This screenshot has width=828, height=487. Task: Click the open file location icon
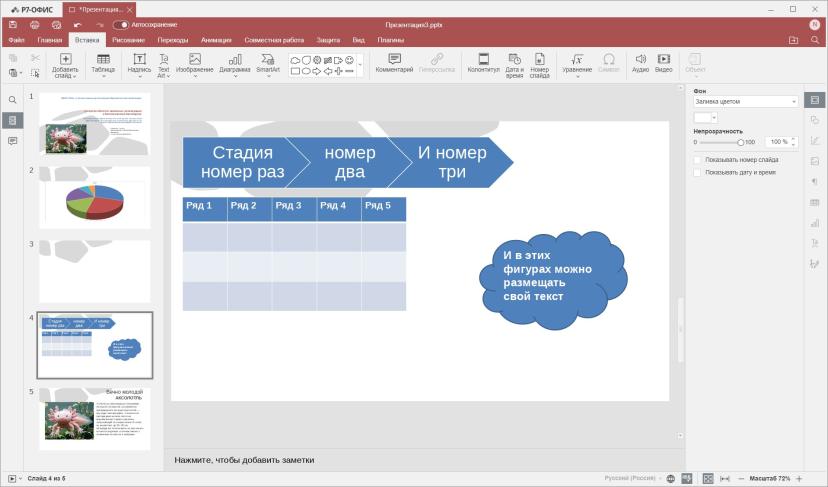tap(793, 40)
